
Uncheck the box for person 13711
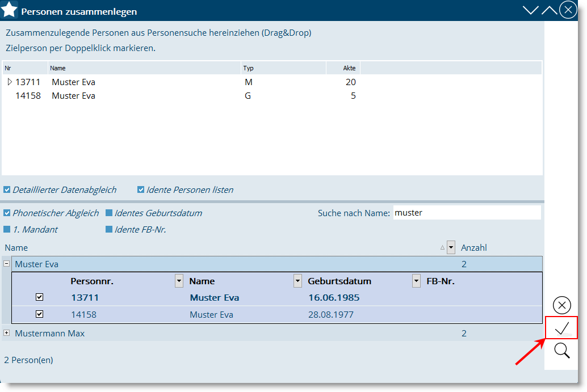point(39,297)
